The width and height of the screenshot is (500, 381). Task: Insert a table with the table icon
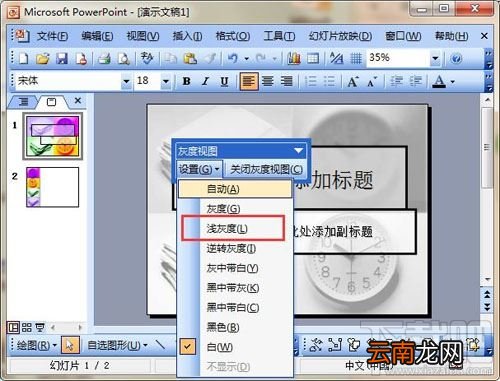[x=313, y=59]
